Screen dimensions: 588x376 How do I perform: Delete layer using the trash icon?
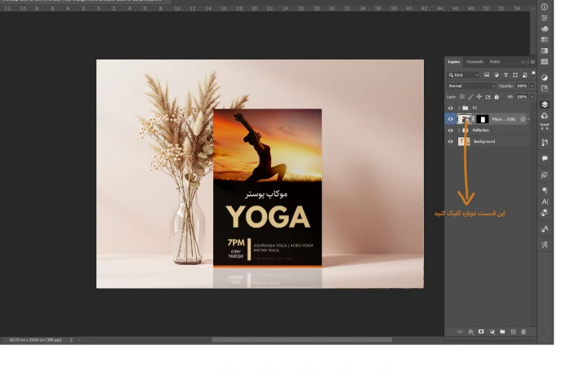[x=523, y=332]
